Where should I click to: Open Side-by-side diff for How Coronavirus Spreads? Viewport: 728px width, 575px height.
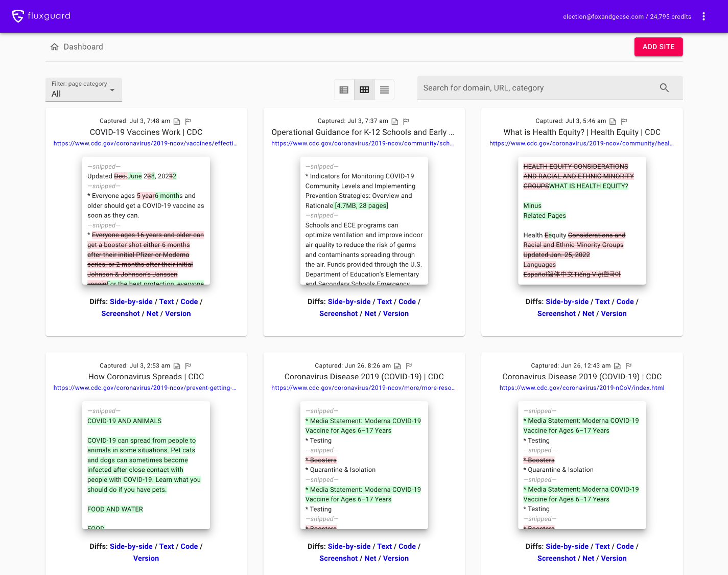click(131, 547)
